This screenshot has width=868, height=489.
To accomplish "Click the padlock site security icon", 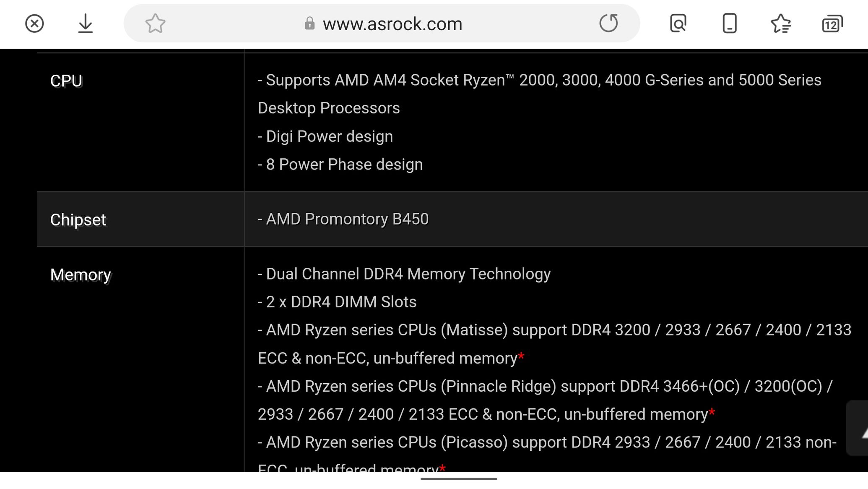I will pos(309,24).
